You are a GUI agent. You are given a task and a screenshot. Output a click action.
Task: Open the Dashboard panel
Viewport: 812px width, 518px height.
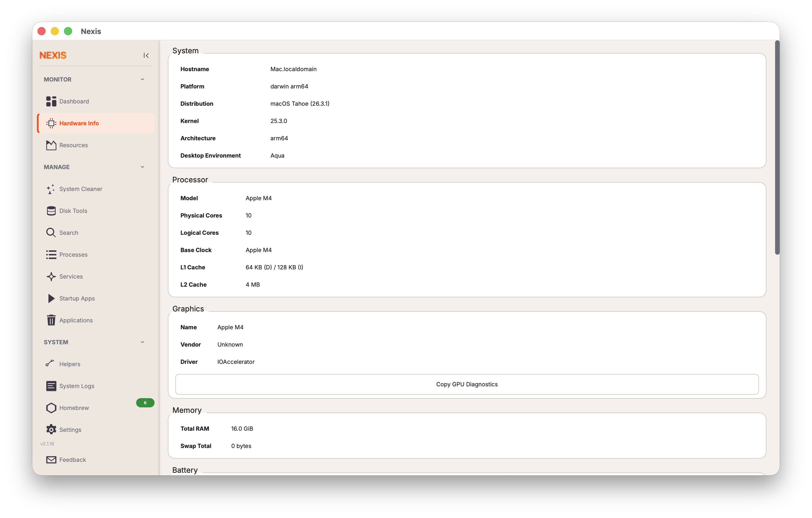click(74, 101)
